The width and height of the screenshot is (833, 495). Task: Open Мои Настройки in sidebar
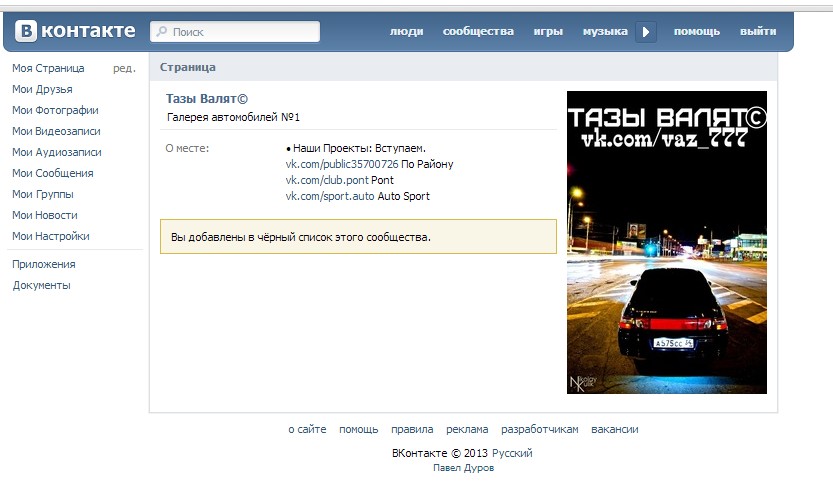51,236
